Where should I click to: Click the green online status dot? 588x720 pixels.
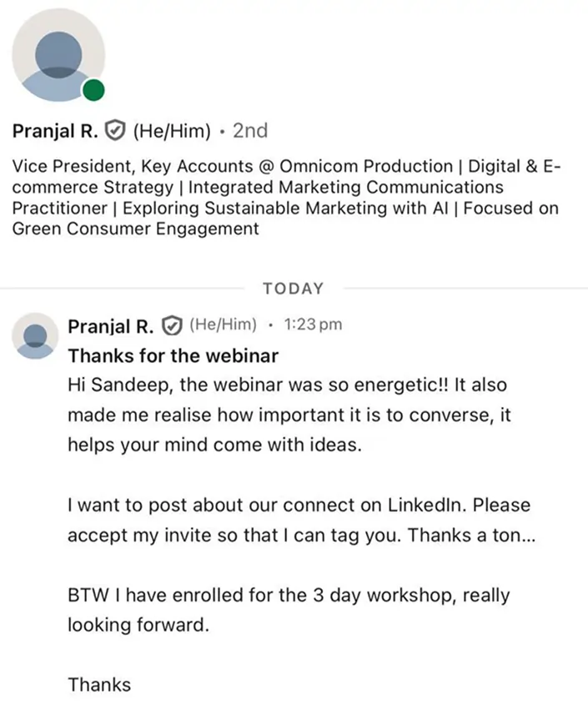coord(94,89)
